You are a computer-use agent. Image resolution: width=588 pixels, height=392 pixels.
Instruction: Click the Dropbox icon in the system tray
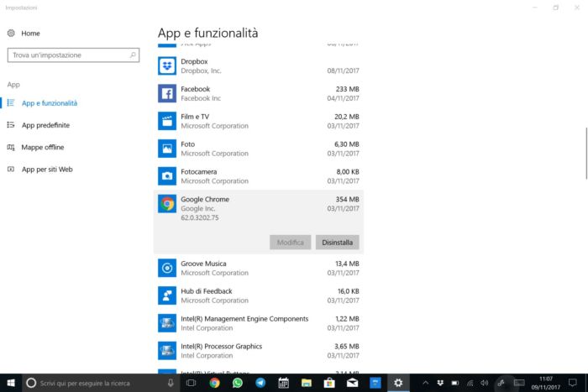click(440, 383)
